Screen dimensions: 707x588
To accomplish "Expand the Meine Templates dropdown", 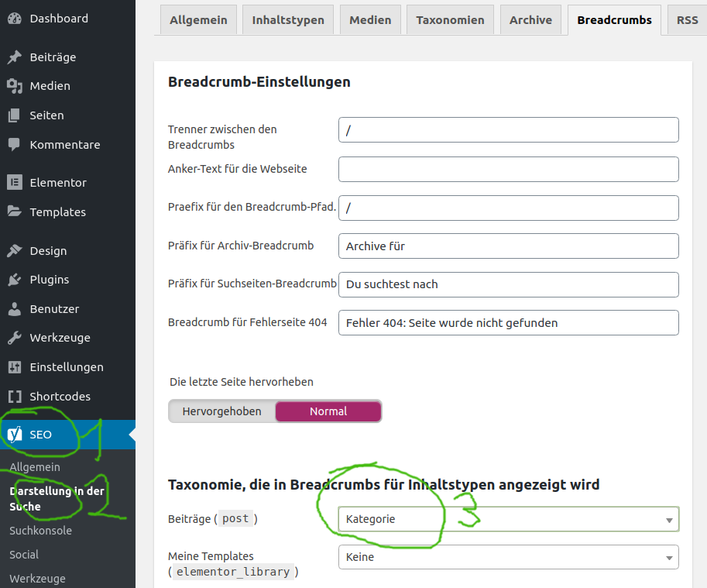I will tap(508, 557).
